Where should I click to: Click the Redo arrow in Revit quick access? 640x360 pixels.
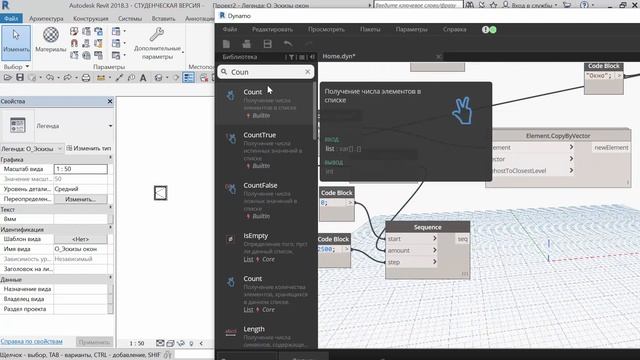(67, 78)
